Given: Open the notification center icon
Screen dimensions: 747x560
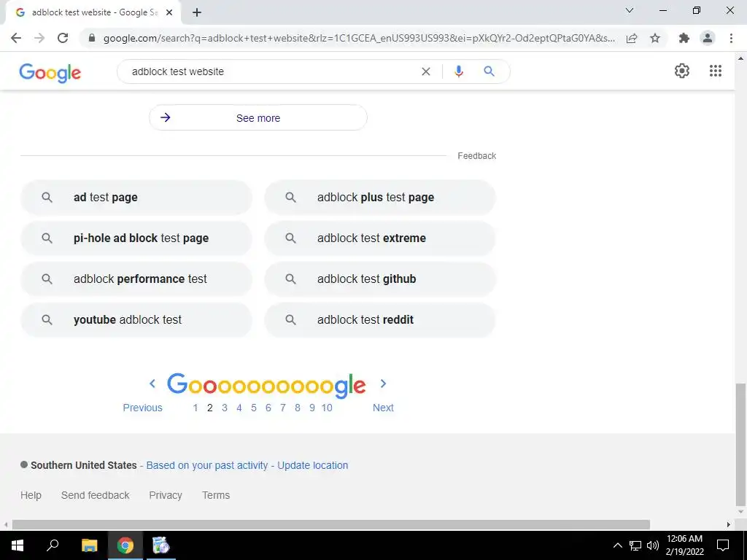Looking at the screenshot, I should pos(723,545).
